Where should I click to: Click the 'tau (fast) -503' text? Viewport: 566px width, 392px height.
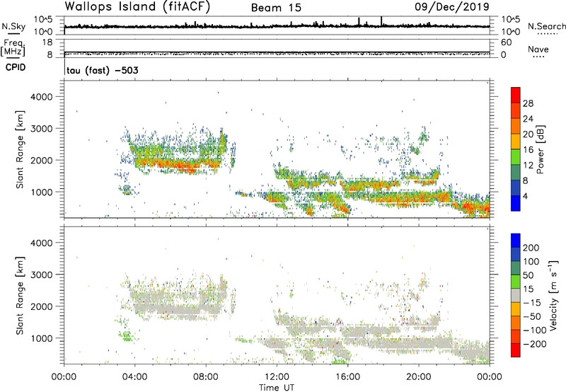(x=103, y=70)
